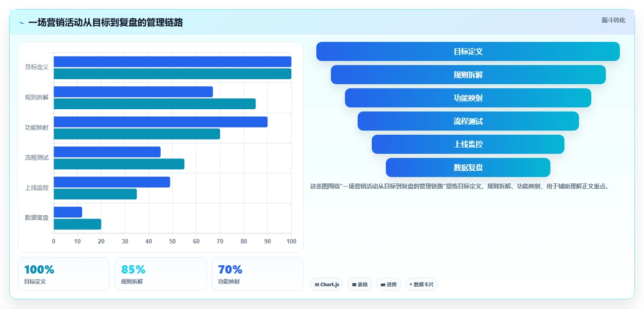Click the square icon in the 表格 tag
The width and height of the screenshot is (644, 309).
(x=354, y=284)
